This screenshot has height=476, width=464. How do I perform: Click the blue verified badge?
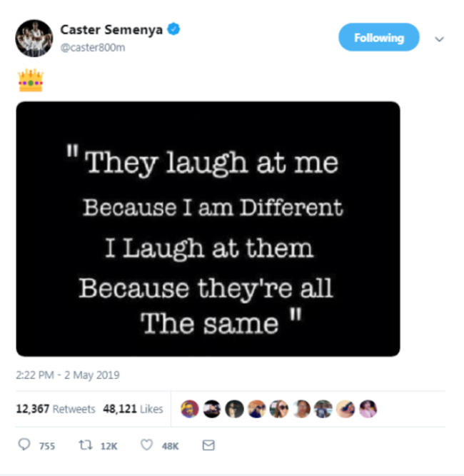(x=174, y=29)
